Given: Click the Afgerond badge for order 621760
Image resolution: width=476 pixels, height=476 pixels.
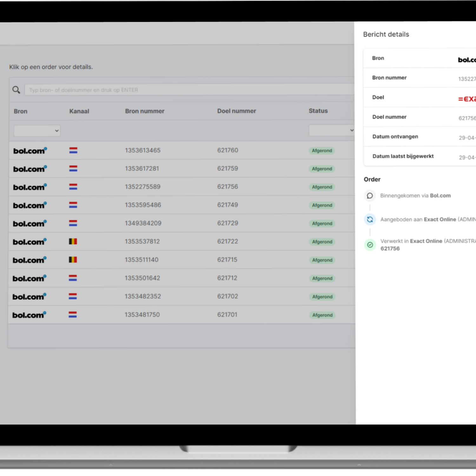Looking at the screenshot, I should pyautogui.click(x=322, y=150).
